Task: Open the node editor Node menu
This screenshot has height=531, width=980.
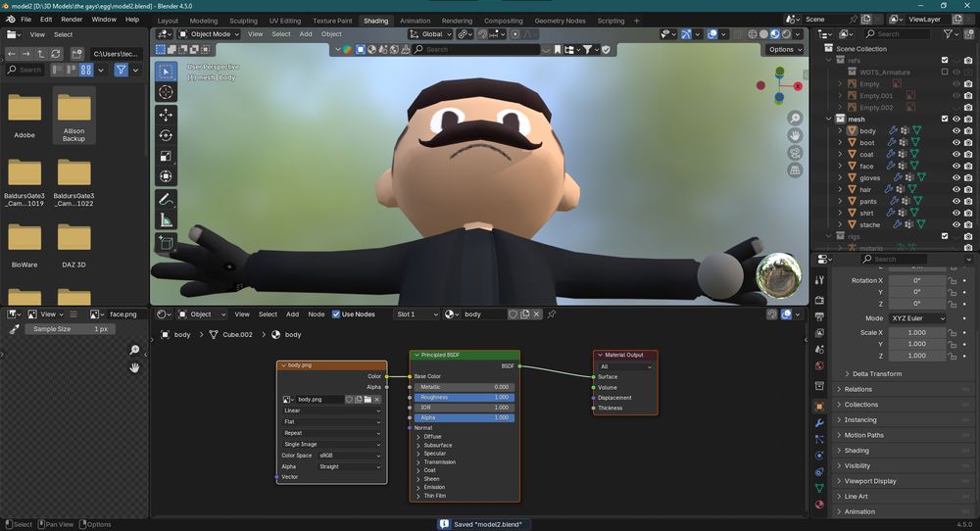Action: tap(317, 314)
